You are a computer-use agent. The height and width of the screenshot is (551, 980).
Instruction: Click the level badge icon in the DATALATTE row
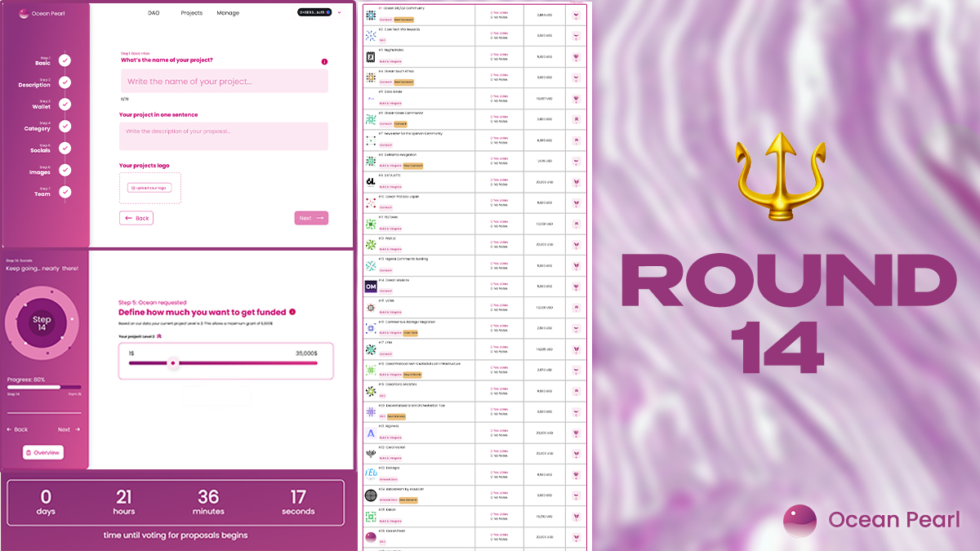(577, 182)
